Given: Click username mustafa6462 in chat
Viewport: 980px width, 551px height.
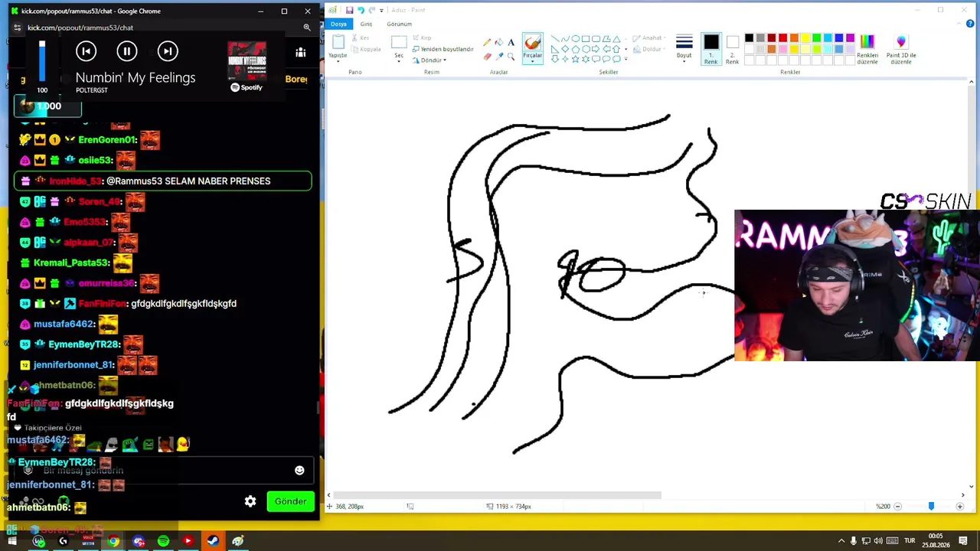Looking at the screenshot, I should coord(64,324).
